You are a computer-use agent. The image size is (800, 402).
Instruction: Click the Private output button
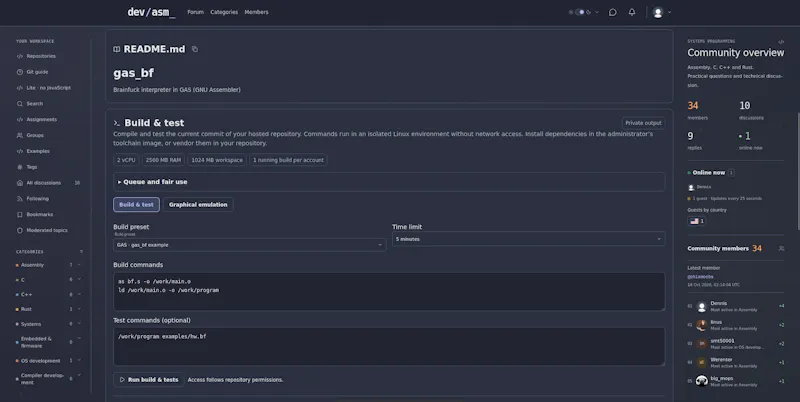pyautogui.click(x=643, y=123)
